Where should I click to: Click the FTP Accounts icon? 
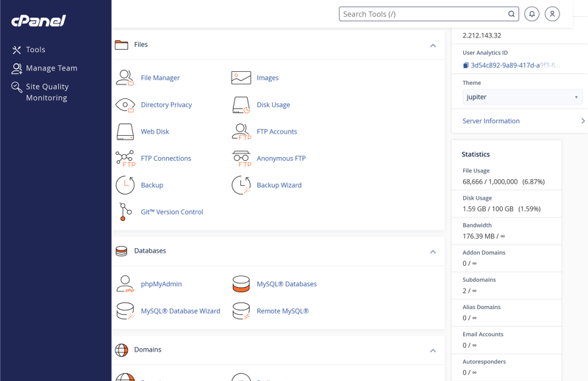point(241,132)
